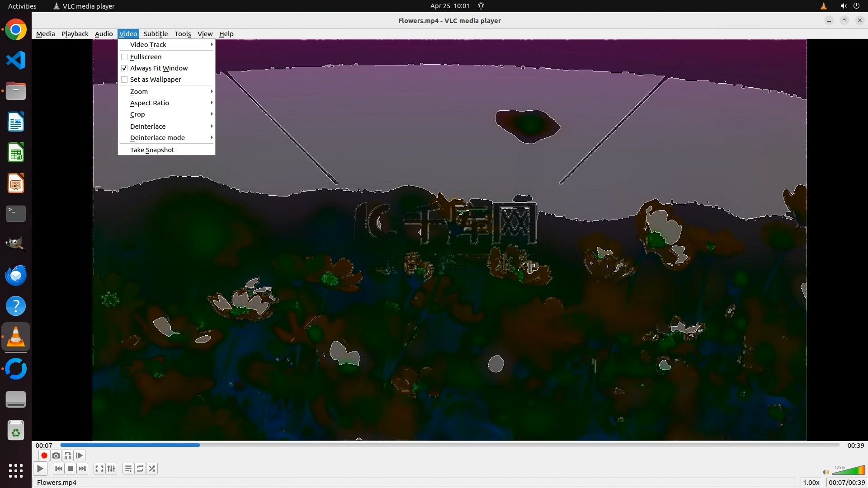Expand the Deinterlace mode submenu
This screenshot has width=868, height=488.
157,138
